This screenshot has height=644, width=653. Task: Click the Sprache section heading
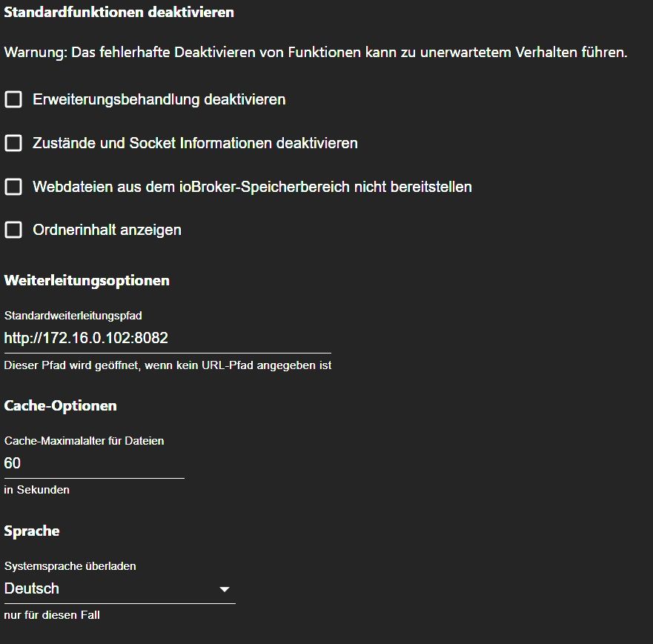click(32, 531)
